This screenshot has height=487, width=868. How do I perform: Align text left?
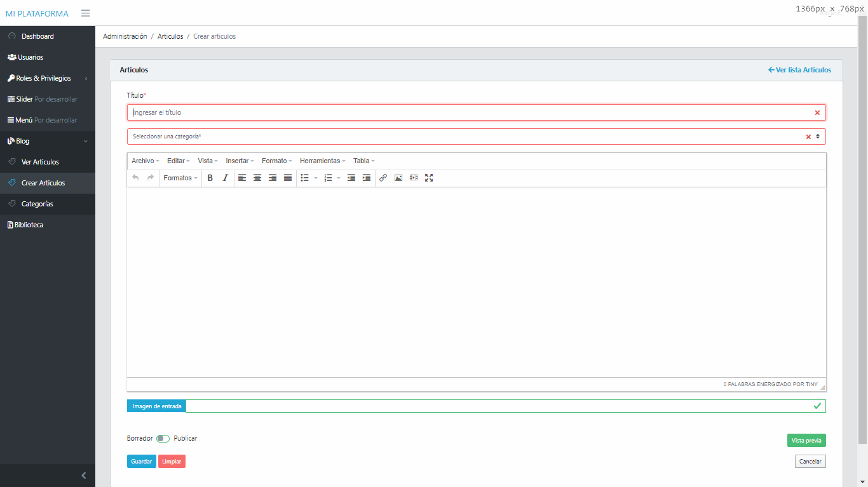[242, 178]
